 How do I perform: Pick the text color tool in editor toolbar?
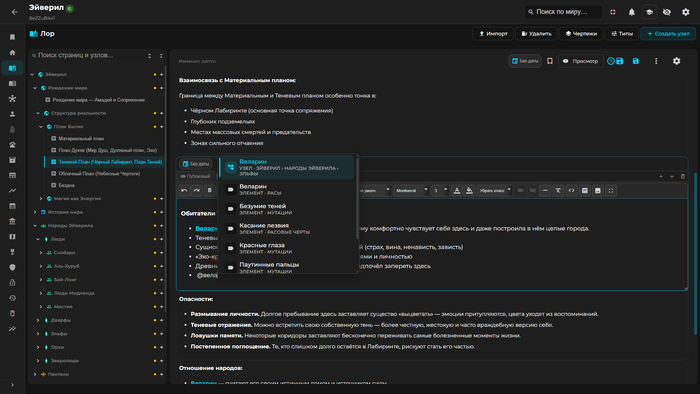[x=457, y=191]
